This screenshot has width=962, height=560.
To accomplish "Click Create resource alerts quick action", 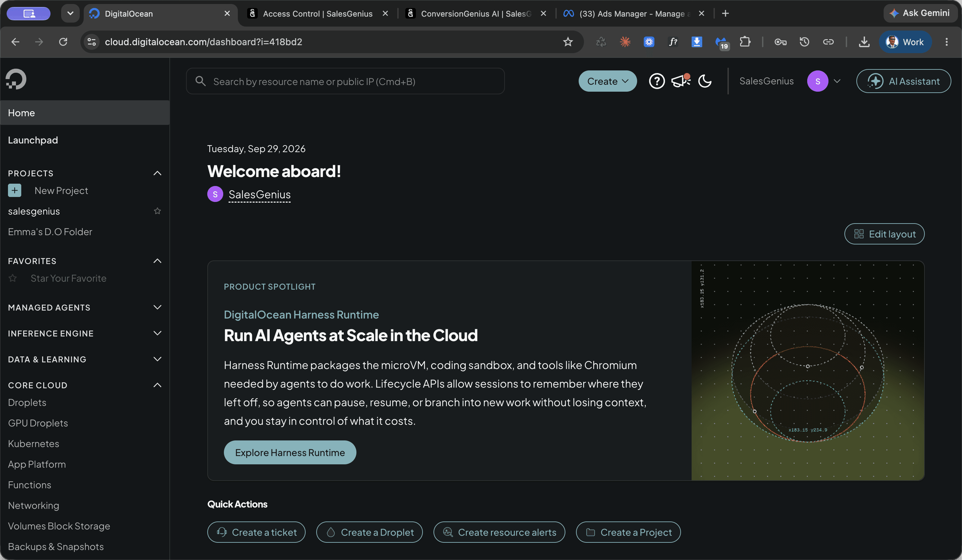I will (x=499, y=532).
